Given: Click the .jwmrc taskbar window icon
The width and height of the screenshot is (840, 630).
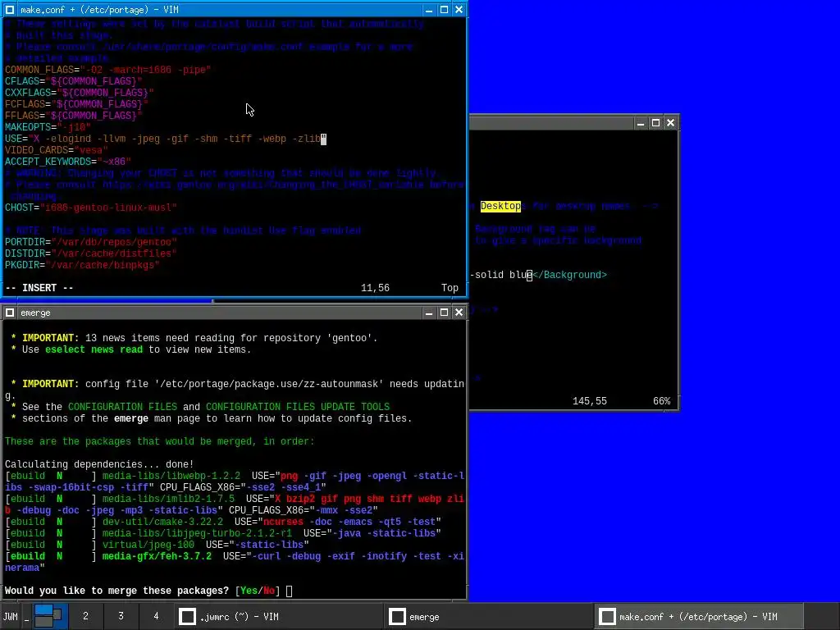Looking at the screenshot, I should pos(187,617).
